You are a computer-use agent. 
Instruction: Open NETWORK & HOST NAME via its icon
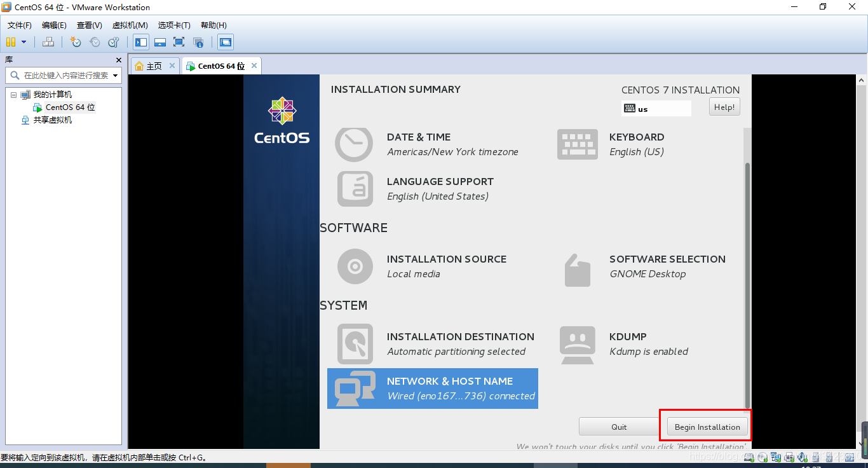pyautogui.click(x=355, y=389)
